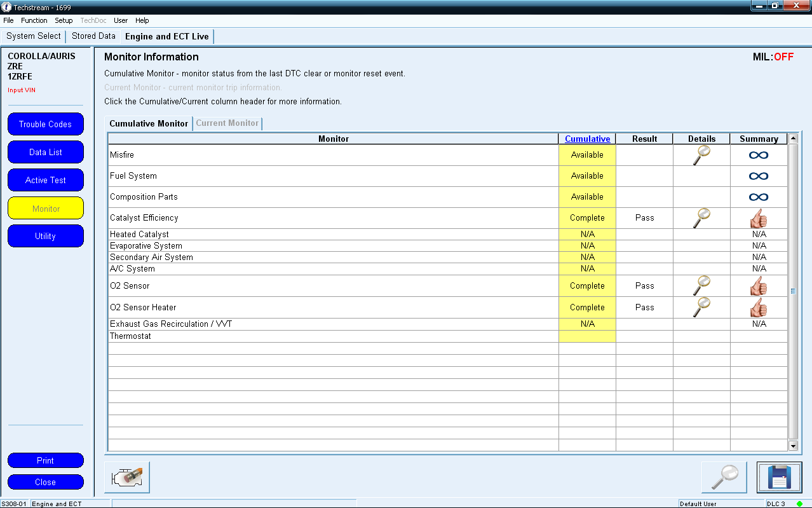812x508 pixels.
Task: Open the Help menu
Action: click(x=142, y=20)
